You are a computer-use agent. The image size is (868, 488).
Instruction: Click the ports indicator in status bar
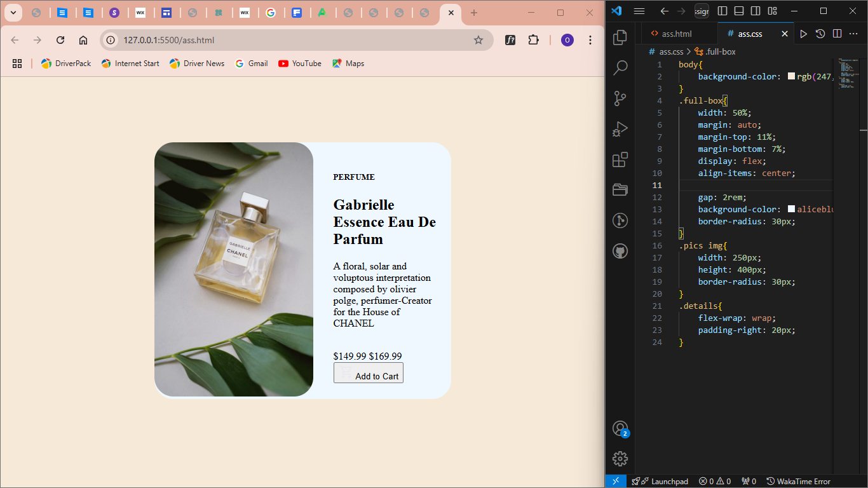click(x=749, y=481)
